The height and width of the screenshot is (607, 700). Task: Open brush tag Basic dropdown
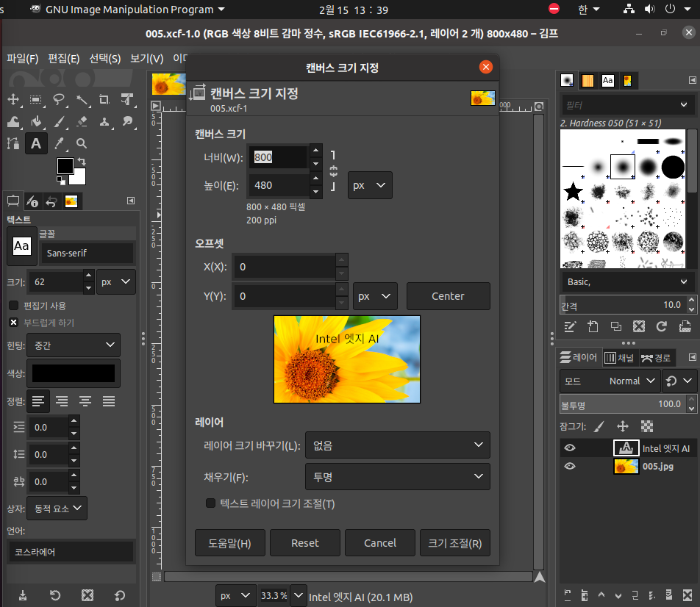tap(626, 281)
